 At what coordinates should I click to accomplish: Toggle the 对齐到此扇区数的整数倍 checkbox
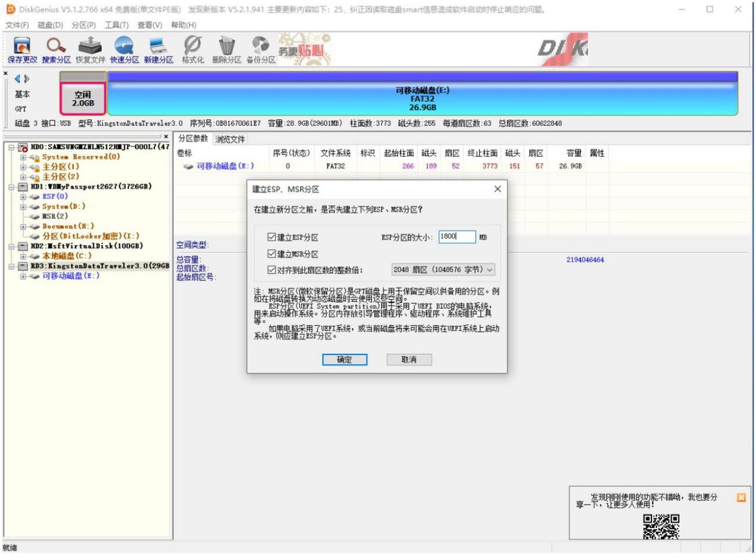pos(272,270)
